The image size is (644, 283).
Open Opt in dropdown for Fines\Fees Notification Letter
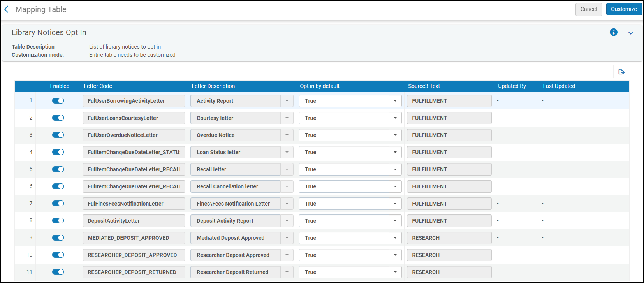point(350,204)
